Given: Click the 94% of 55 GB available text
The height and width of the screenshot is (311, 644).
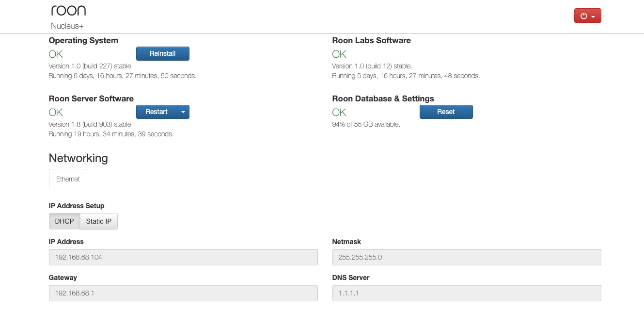Looking at the screenshot, I should pyautogui.click(x=366, y=124).
